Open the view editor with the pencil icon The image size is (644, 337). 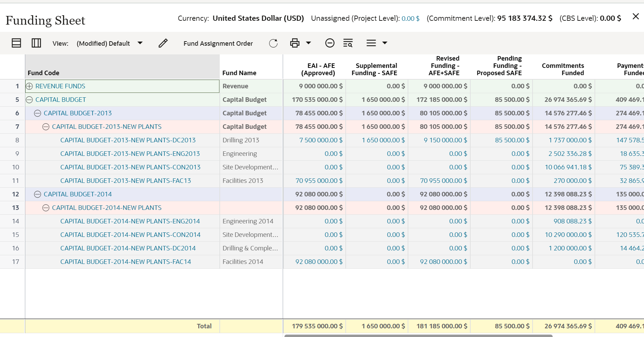pyautogui.click(x=163, y=43)
